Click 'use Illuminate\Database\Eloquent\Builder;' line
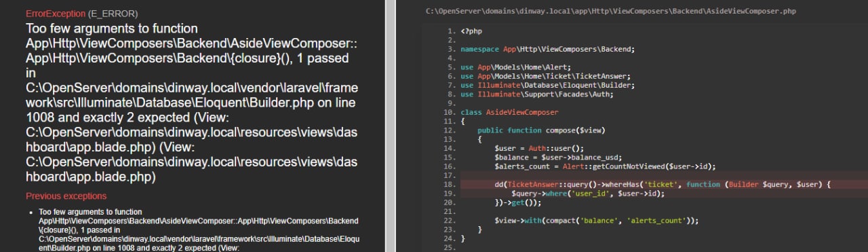Viewport: 868px width, 252px height. click(547, 85)
